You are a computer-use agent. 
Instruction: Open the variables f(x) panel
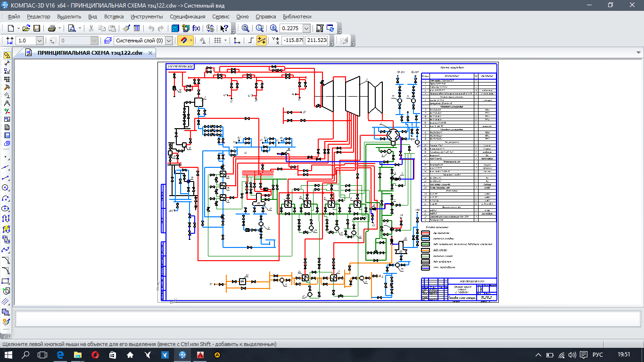[196, 28]
